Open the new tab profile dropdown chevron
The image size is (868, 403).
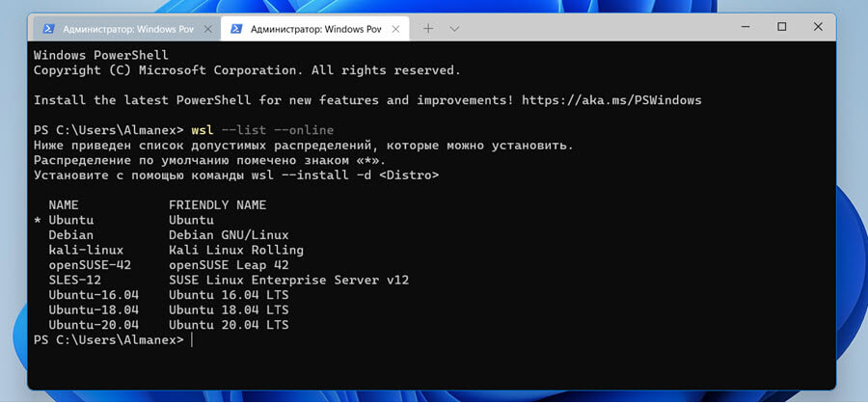pos(454,29)
